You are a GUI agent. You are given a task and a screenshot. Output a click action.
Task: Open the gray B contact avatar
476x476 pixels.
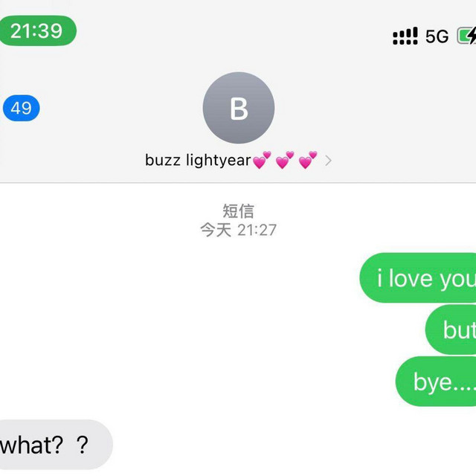(239, 108)
